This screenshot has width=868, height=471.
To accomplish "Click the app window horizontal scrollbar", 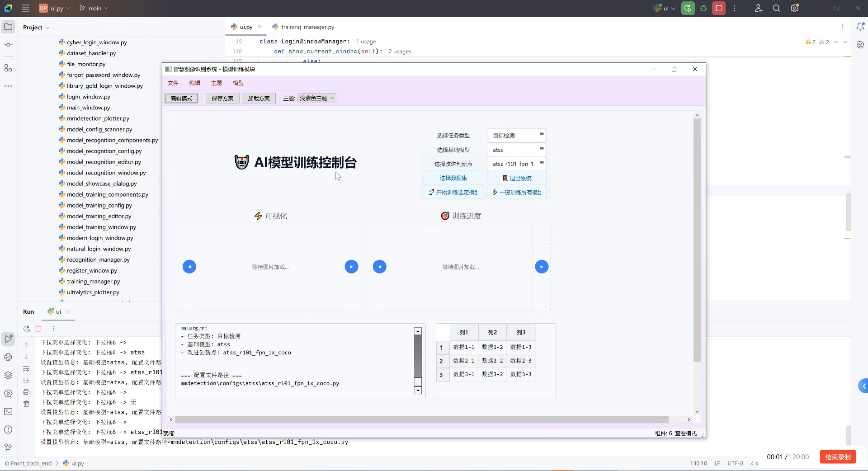I will click(x=421, y=419).
